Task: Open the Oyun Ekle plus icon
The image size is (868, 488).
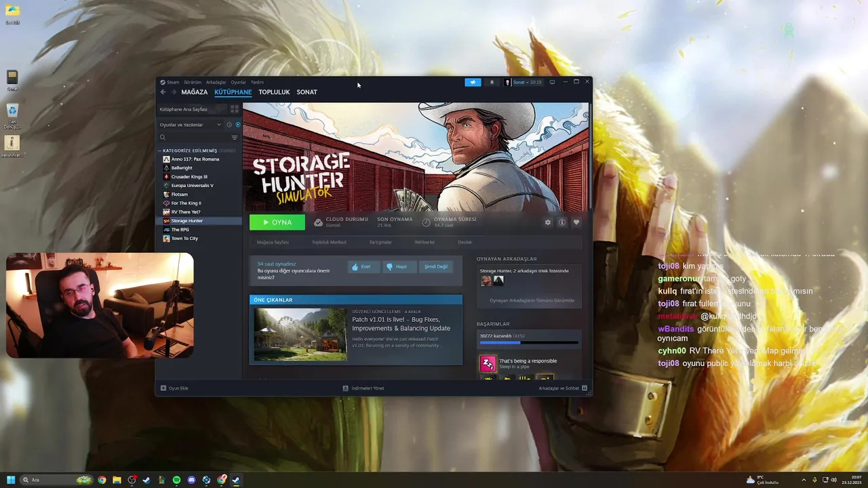Action: pos(163,388)
